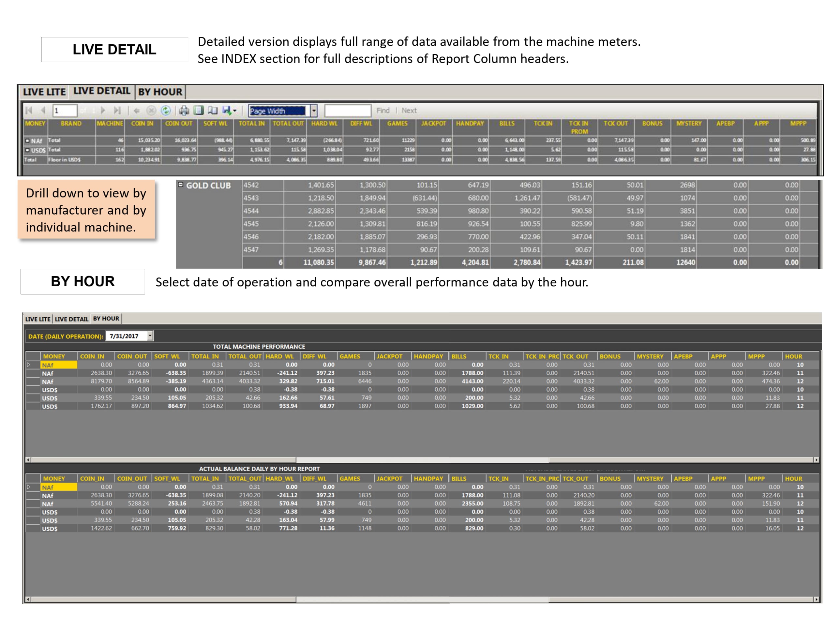Jump to last report page
Screen dimensions: 840x630
117,111
